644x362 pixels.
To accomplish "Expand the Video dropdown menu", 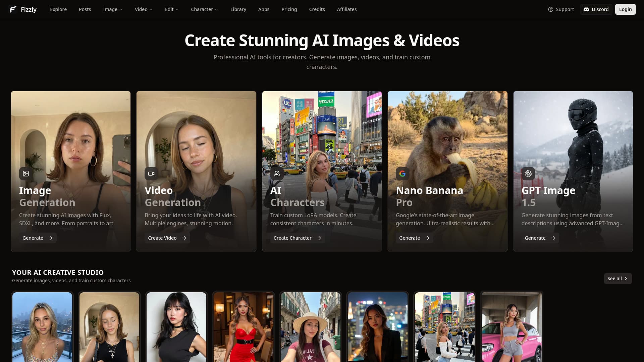I will click(143, 9).
